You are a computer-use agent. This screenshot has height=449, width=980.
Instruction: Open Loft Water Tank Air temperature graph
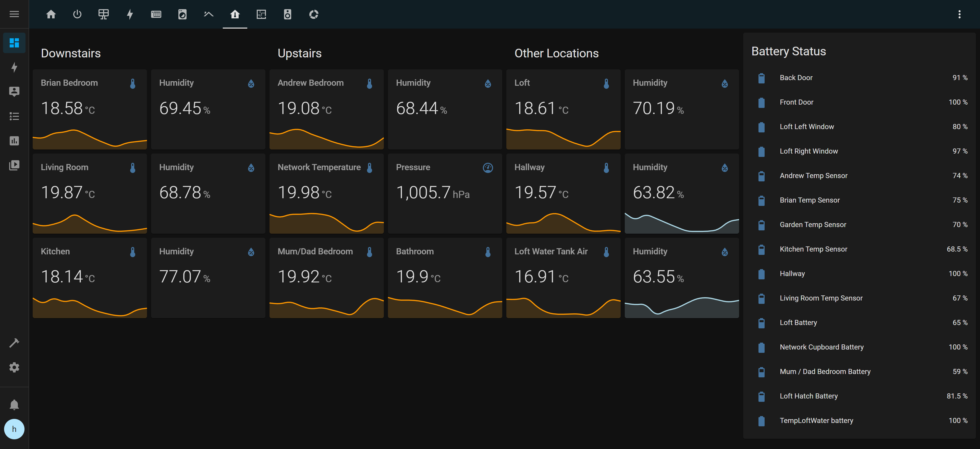click(563, 306)
